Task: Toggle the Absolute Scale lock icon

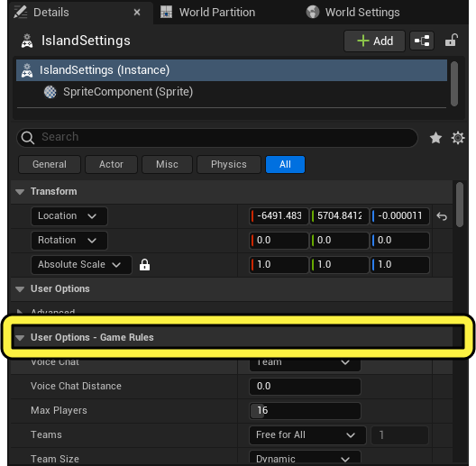Action: click(x=144, y=265)
